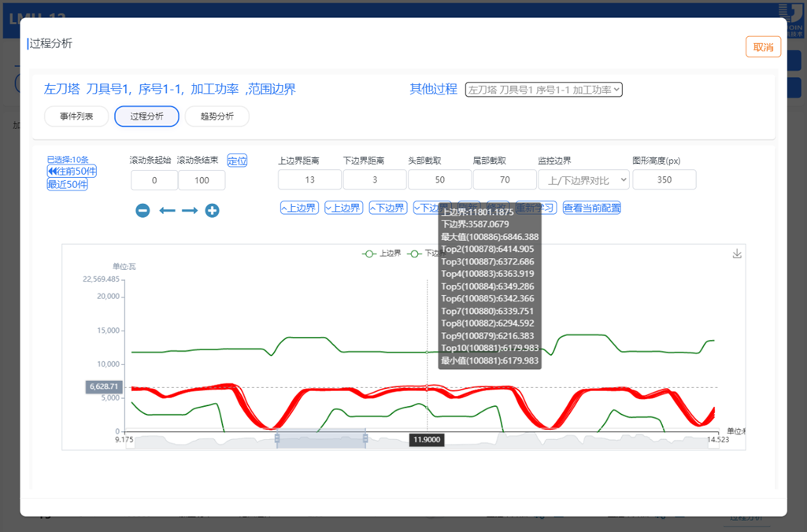Click the 6,628.71 axis value label

(x=104, y=386)
